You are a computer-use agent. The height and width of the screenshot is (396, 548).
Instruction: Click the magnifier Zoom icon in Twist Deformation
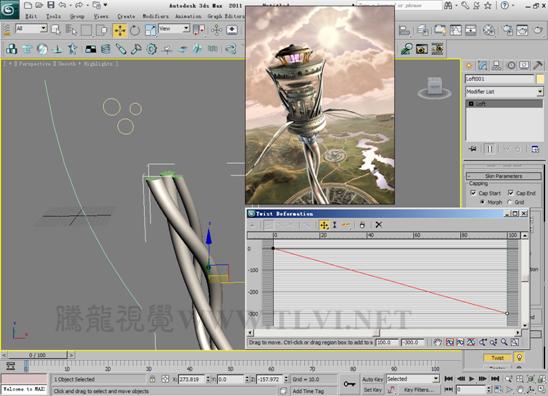504,342
